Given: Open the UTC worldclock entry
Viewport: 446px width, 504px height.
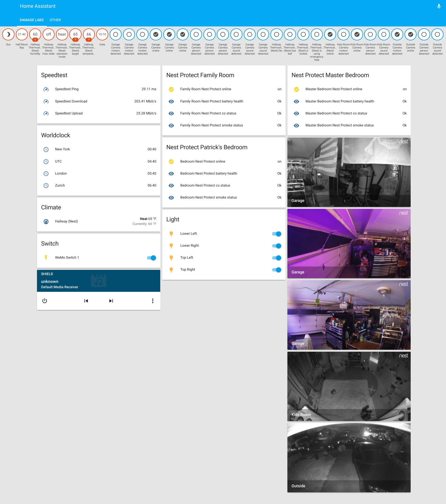Looking at the screenshot, I should (x=98, y=162).
